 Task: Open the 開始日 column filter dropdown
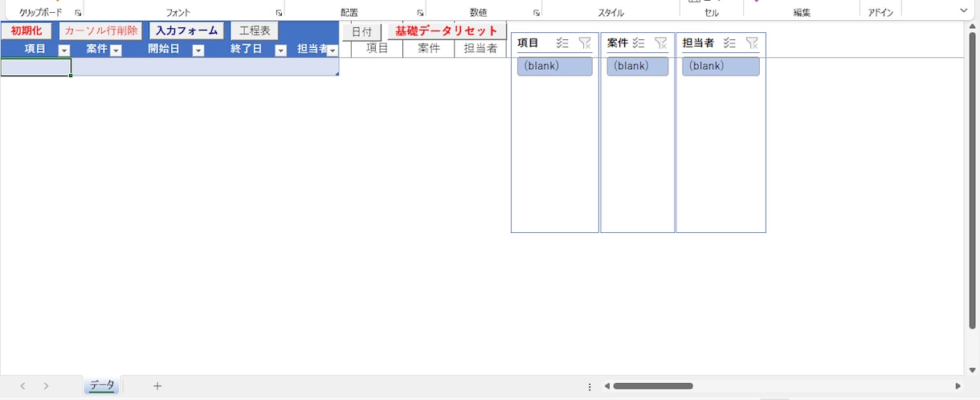point(198,50)
